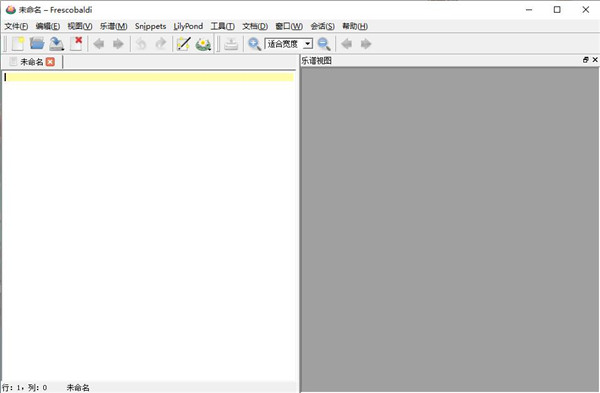Open the 工具(T) menu
The width and height of the screenshot is (600, 393).
pos(222,26)
